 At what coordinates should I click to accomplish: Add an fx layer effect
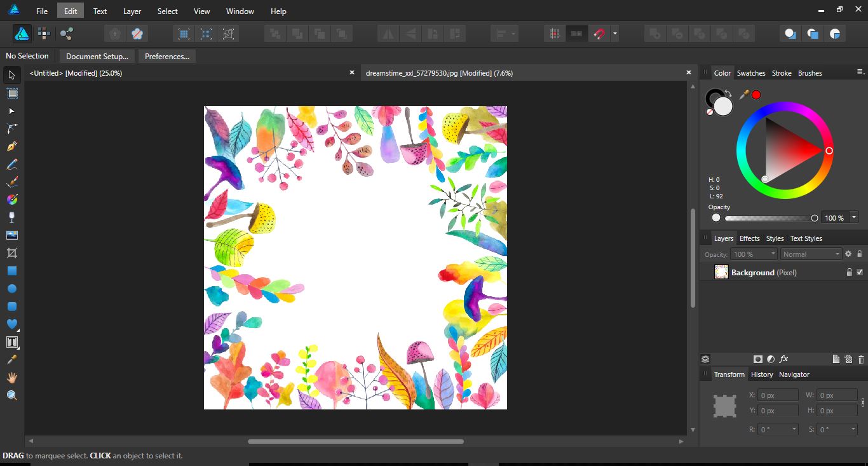(x=783, y=359)
